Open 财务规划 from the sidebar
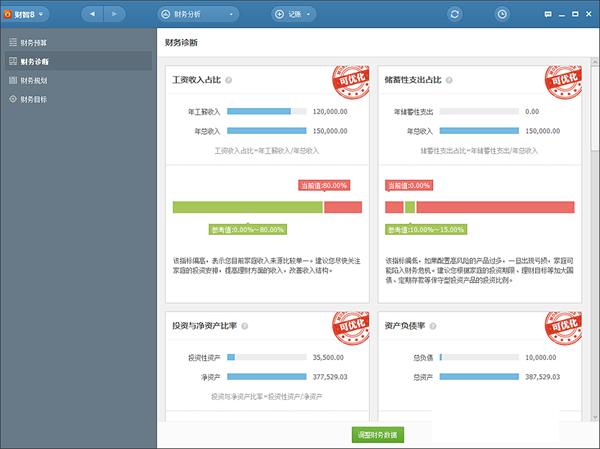600x449 pixels. click(x=32, y=80)
